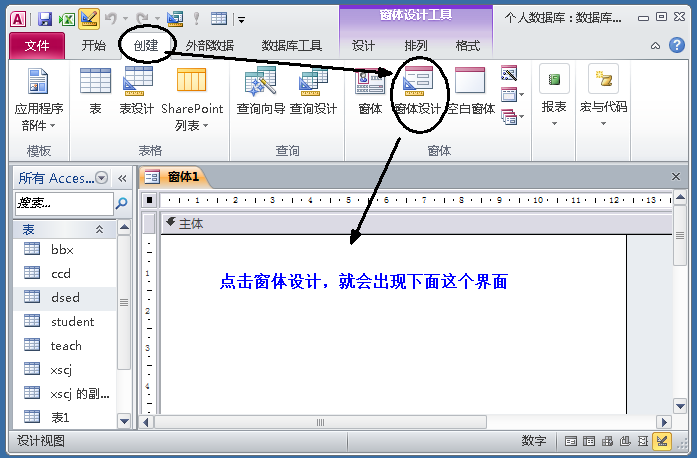The height and width of the screenshot is (458, 697).
Task: Click the search magnifier icon in navigation pane
Action: pyautogui.click(x=121, y=203)
